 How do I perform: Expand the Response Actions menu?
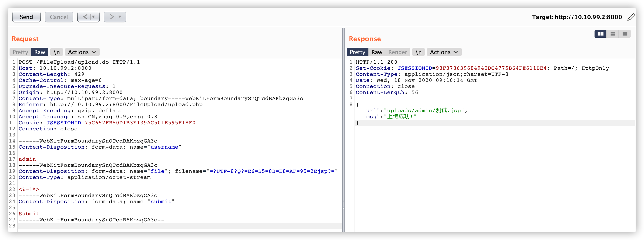click(444, 52)
